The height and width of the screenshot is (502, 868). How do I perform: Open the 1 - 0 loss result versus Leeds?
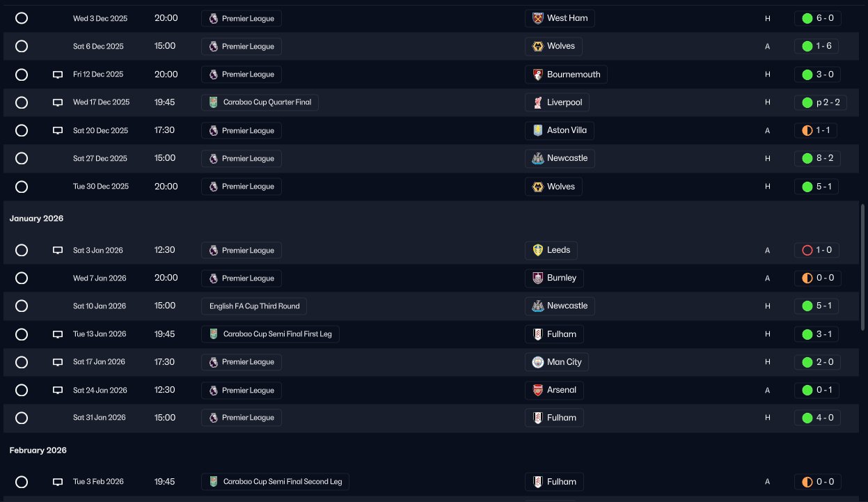point(816,250)
